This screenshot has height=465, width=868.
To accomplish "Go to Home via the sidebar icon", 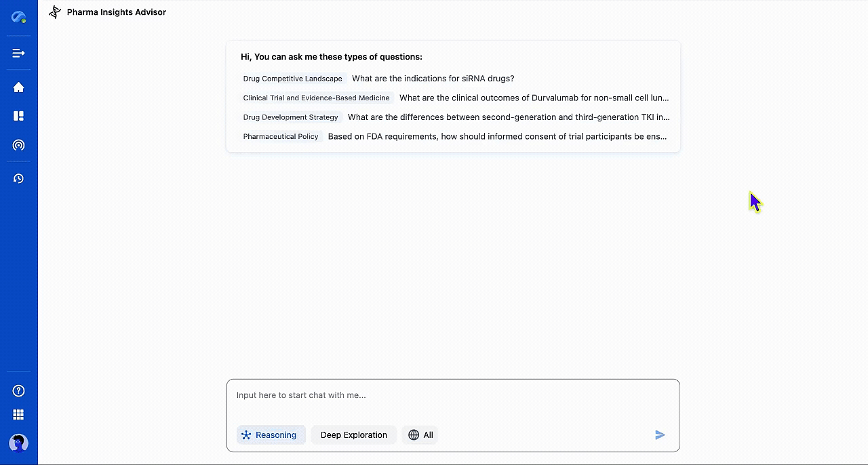I will [18, 87].
